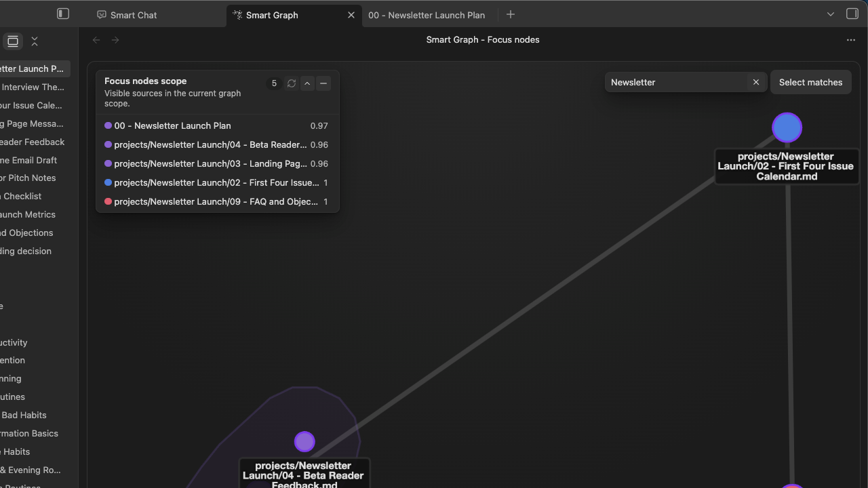Viewport: 868px width, 488px height.
Task: Navigate back with the left arrow
Action: point(96,40)
